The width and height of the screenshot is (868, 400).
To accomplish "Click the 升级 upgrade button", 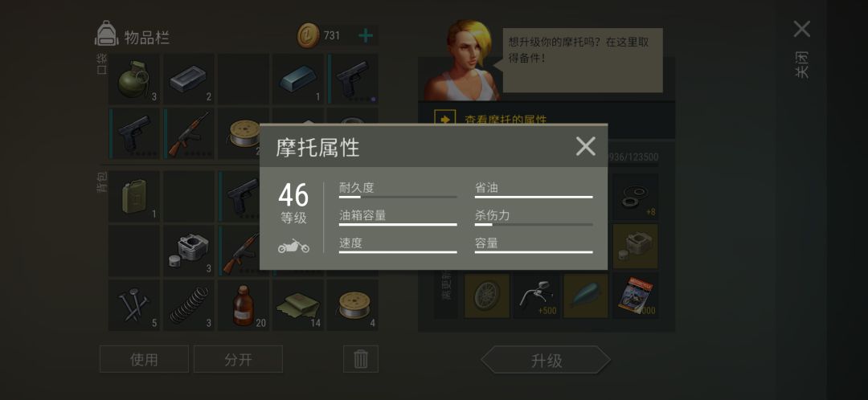I will tap(547, 361).
